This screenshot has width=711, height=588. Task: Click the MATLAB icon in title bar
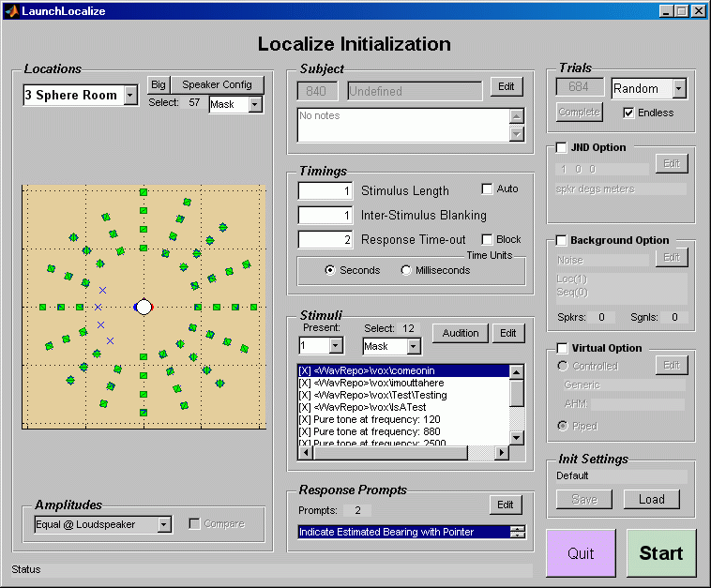[11, 10]
